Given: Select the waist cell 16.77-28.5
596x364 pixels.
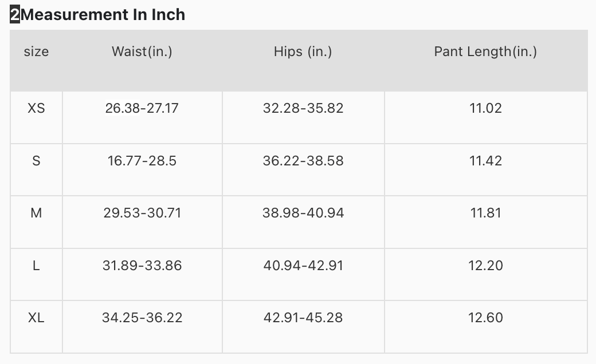Looking at the screenshot, I should (142, 161).
